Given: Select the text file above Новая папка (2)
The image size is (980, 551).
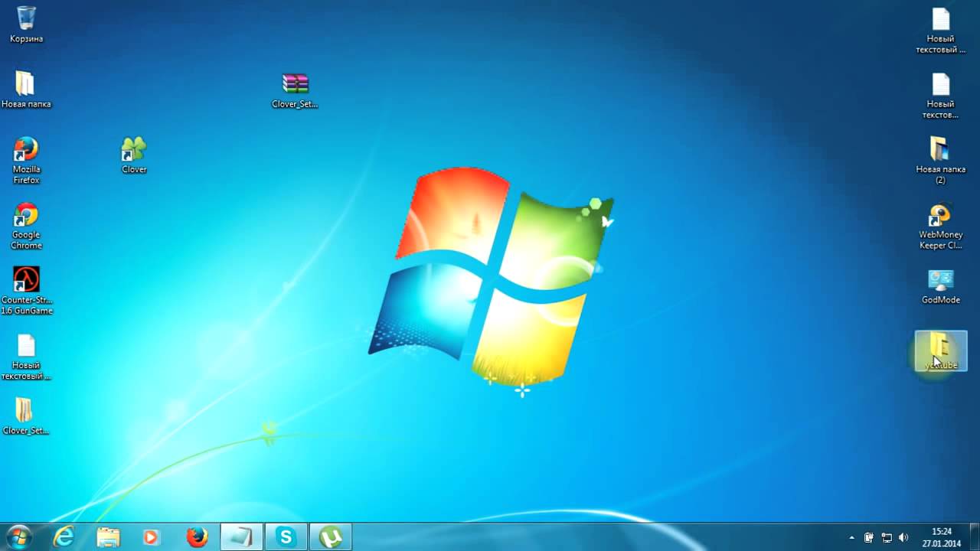Looking at the screenshot, I should [940, 96].
